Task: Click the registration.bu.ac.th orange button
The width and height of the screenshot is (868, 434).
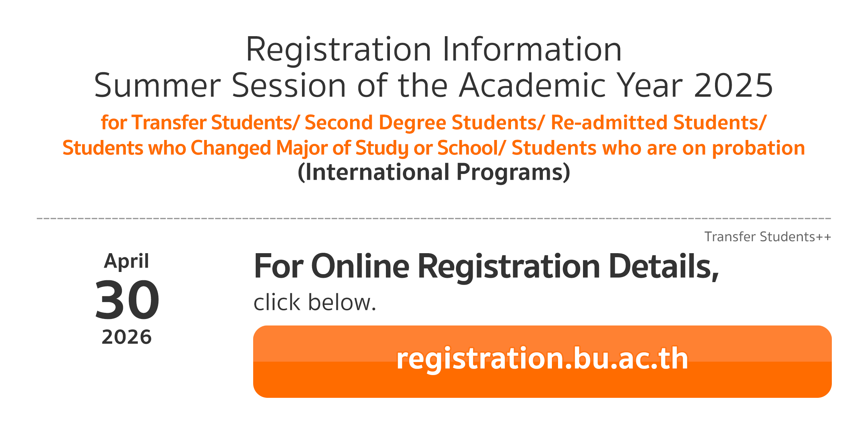Action: [x=542, y=361]
